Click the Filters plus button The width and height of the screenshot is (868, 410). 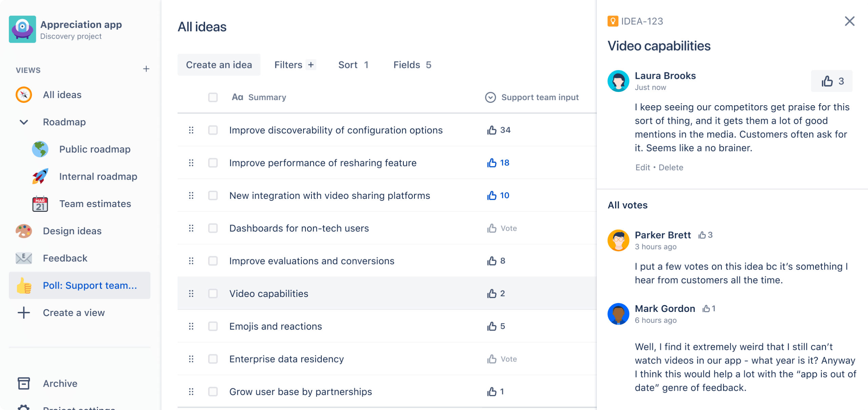click(x=311, y=65)
